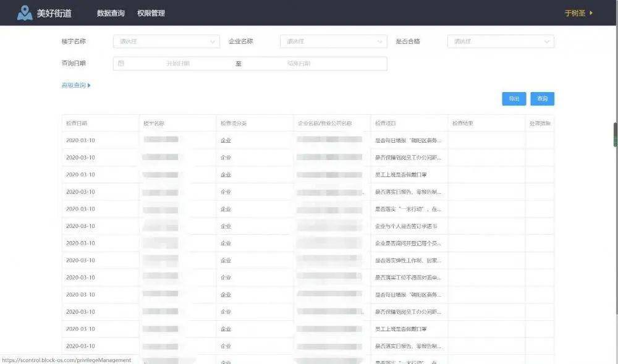618x364 pixels.
Task: Click the page's vertical scrollbar thumb
Action: [616, 135]
